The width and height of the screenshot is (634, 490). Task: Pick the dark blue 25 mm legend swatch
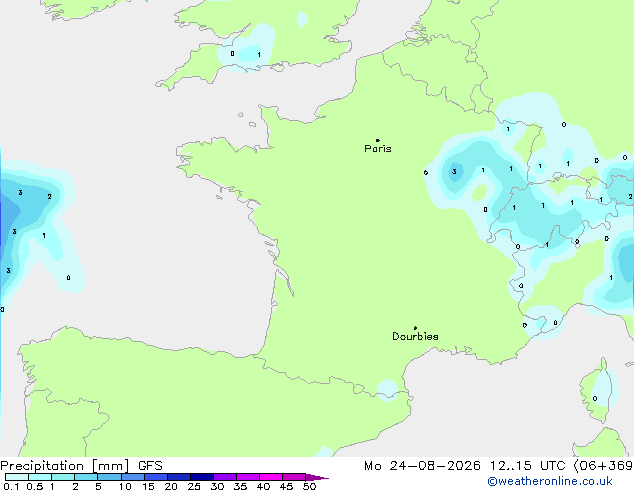(x=202, y=477)
